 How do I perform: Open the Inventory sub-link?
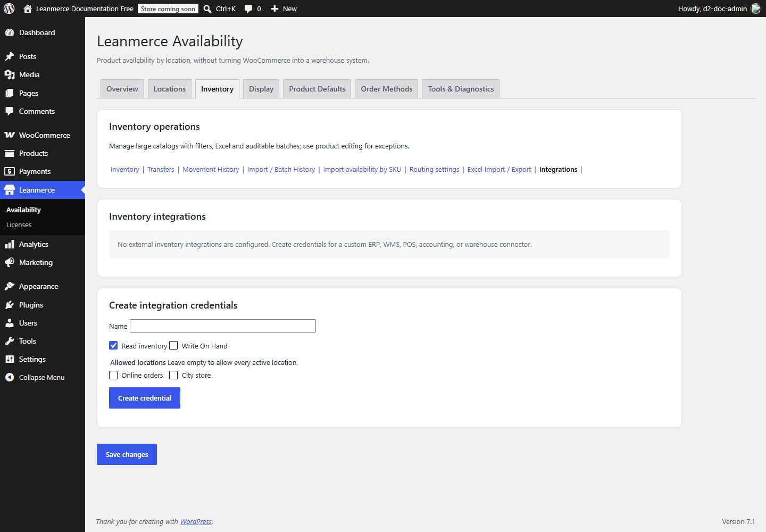tap(124, 170)
